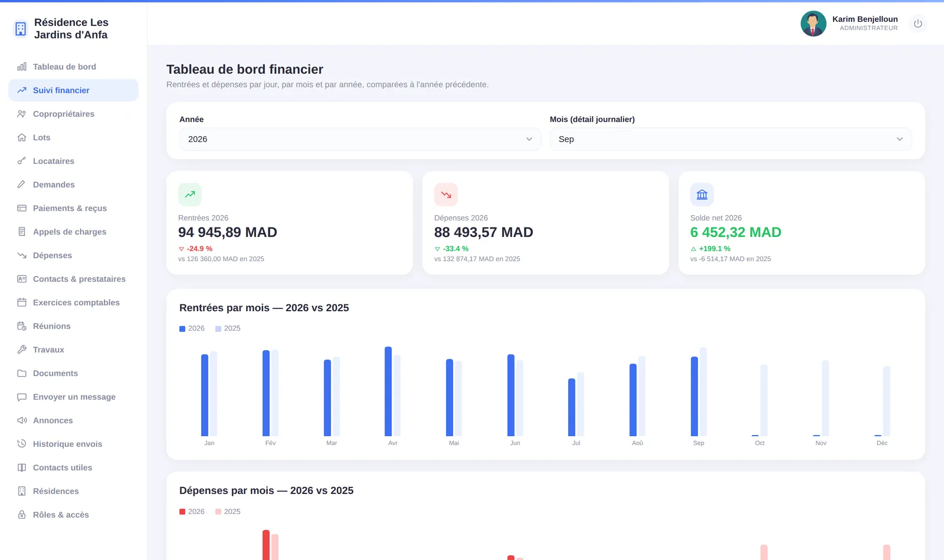
Task: Open Envoyer un message page
Action: coord(73,397)
